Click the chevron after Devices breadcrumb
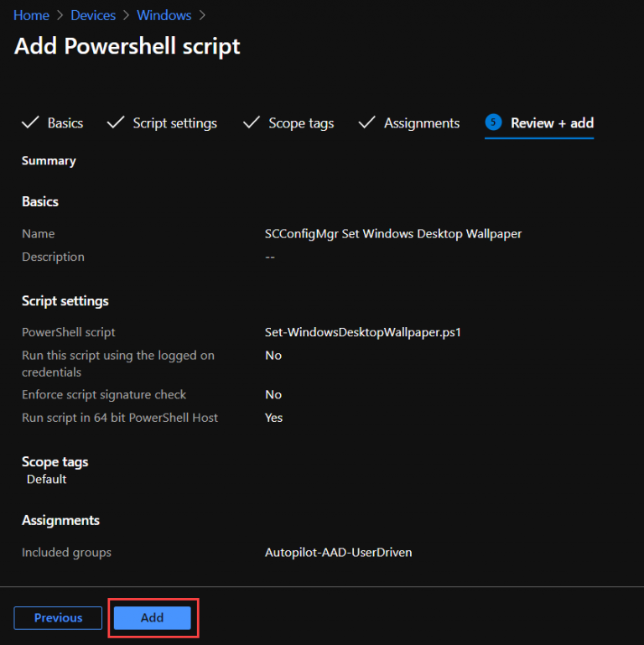Screen dimensions: 644x645 click(126, 15)
